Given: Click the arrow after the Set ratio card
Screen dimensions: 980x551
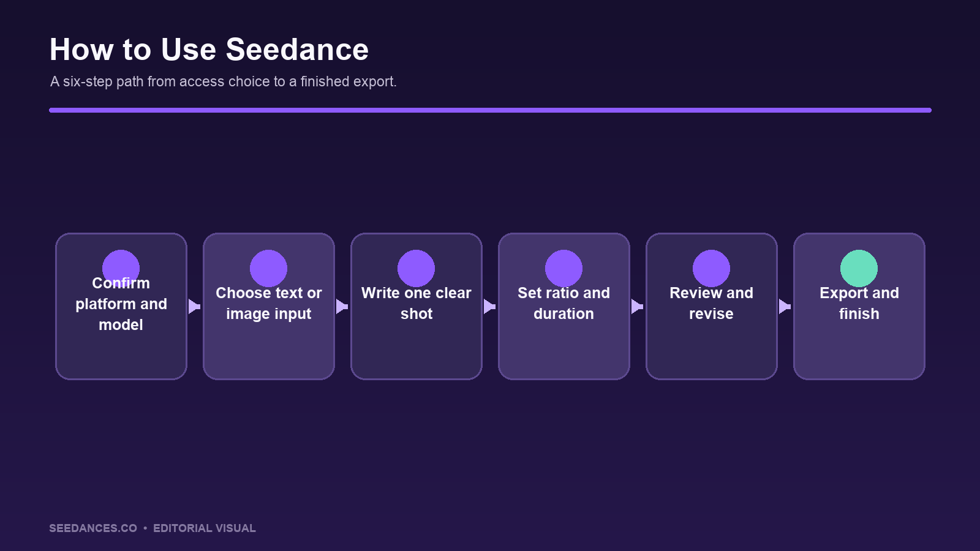Looking at the screenshot, I should click(638, 306).
